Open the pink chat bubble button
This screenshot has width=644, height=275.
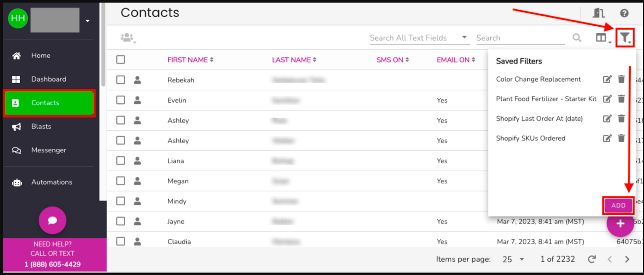coord(52,220)
